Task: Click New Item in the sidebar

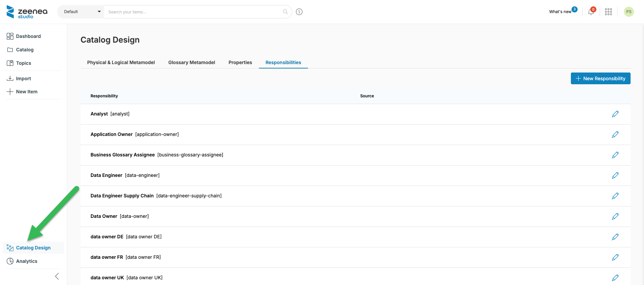Action: point(26,92)
